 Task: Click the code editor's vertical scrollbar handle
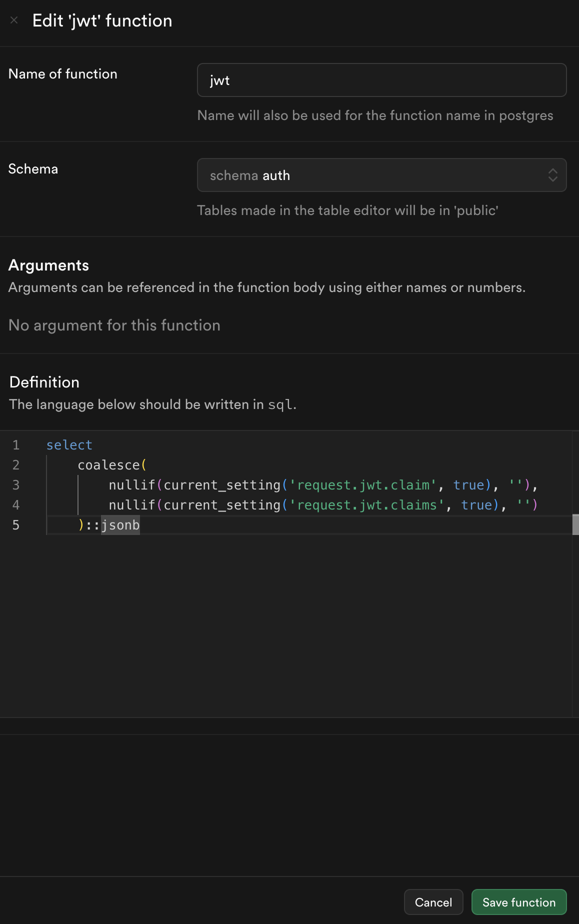pos(575,524)
